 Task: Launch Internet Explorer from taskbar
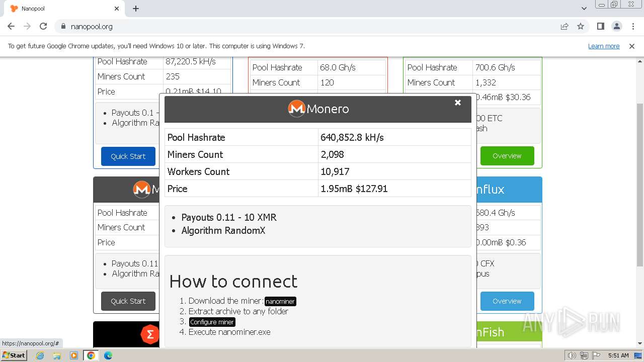point(40,355)
